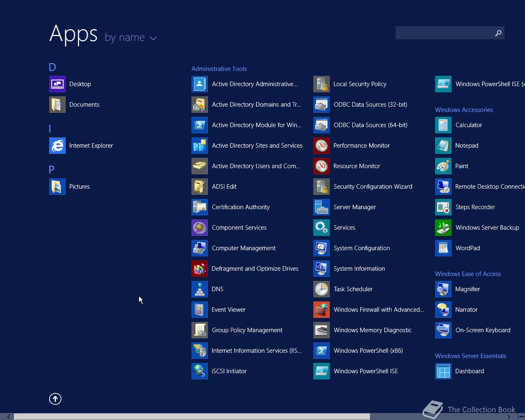This screenshot has height=420, width=525.
Task: Open the Documents folder icon
Action: [57, 105]
